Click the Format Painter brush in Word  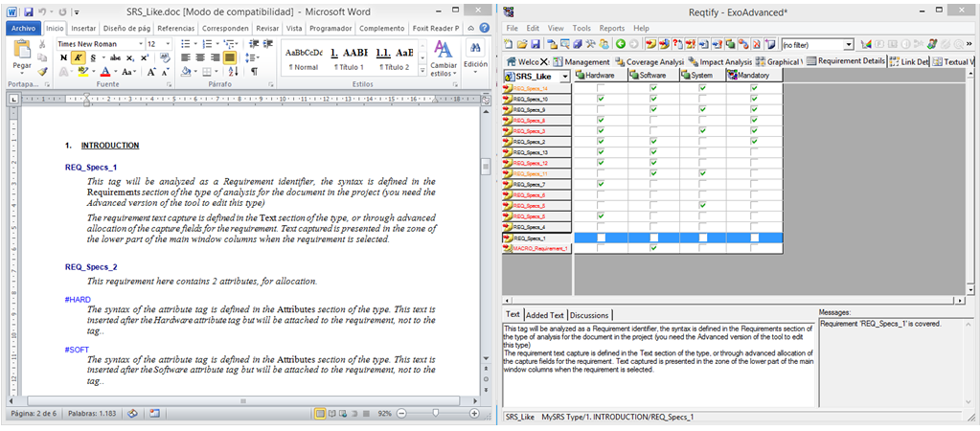pos(42,72)
